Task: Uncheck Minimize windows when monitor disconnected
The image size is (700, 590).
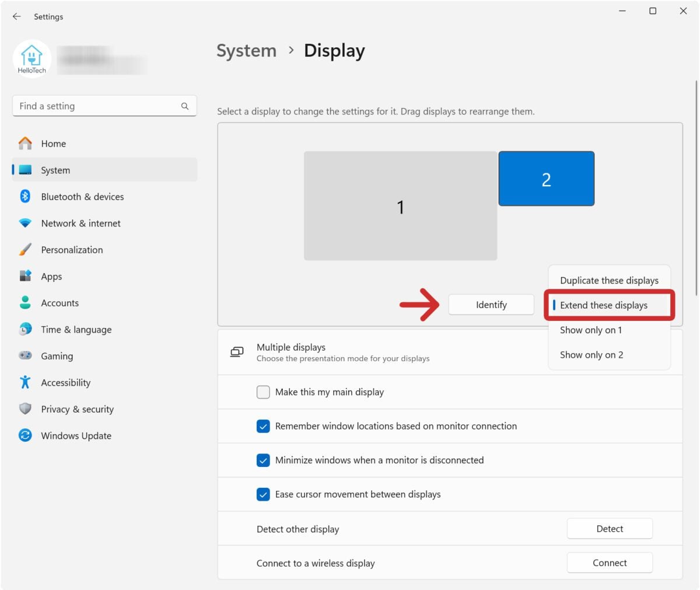Action: click(x=263, y=460)
